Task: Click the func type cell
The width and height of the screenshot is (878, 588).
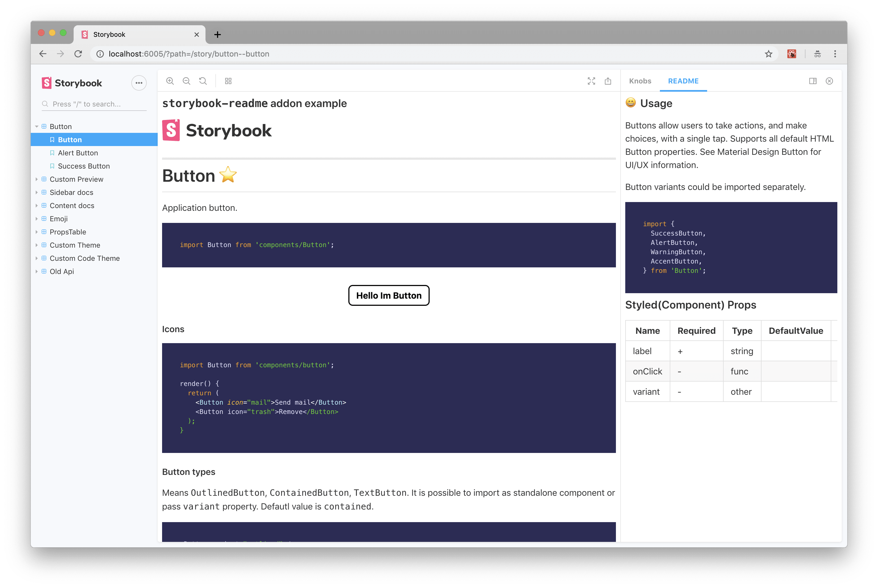Action: click(742, 371)
